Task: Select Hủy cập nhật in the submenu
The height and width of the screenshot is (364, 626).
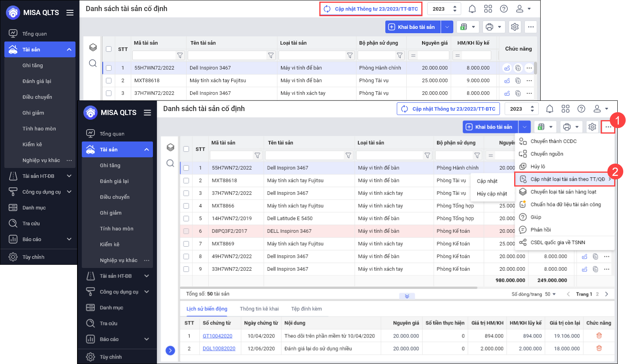Action: pyautogui.click(x=492, y=194)
